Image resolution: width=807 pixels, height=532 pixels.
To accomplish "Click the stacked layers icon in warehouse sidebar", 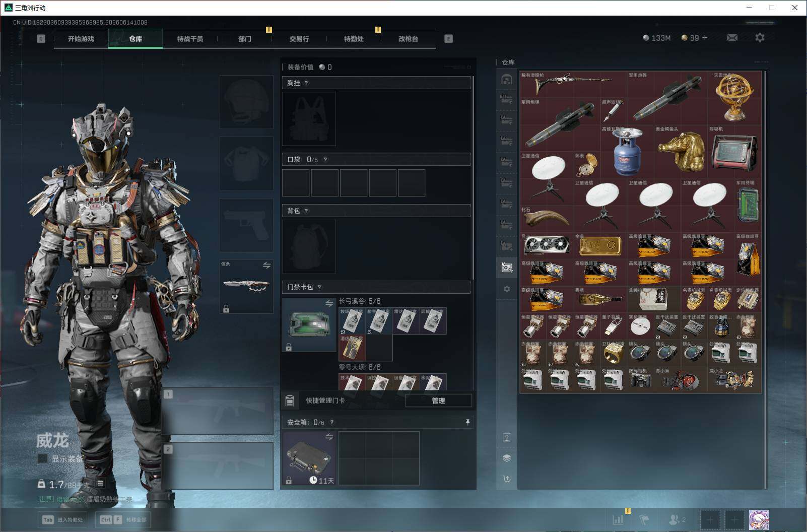I will pyautogui.click(x=507, y=458).
